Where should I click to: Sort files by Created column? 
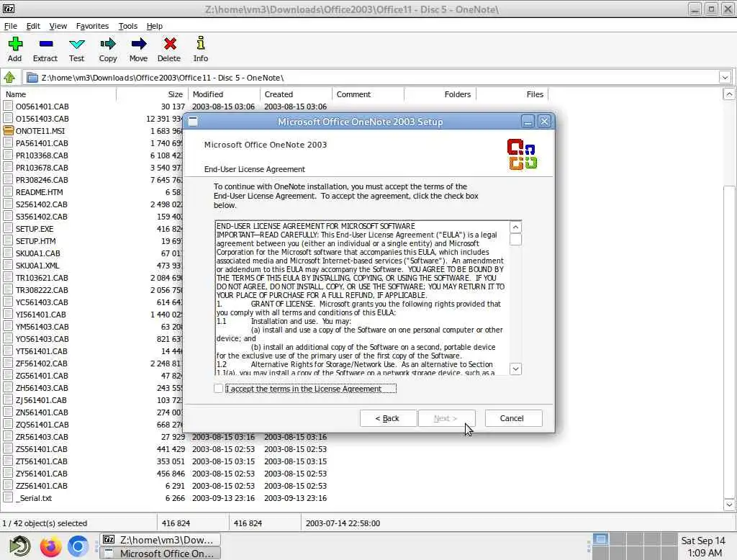pos(296,94)
